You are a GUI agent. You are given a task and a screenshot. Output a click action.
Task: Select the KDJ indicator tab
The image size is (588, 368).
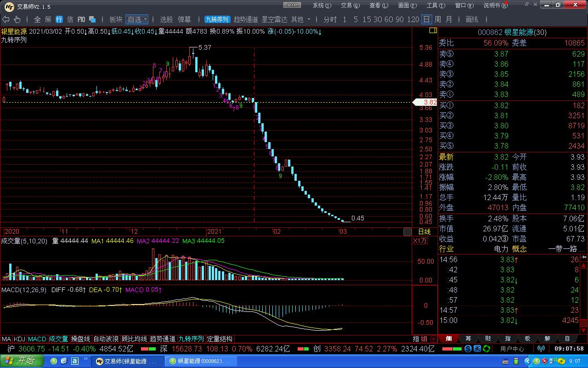click(x=20, y=339)
